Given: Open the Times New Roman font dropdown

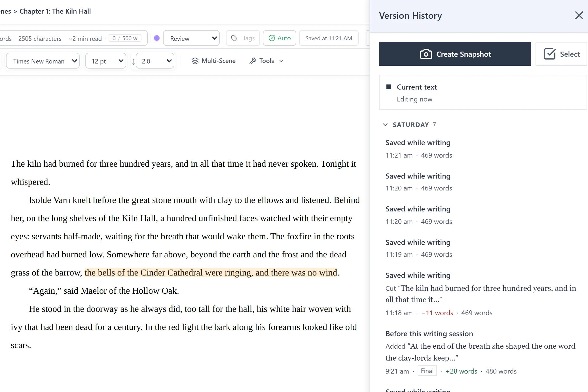Looking at the screenshot, I should [43, 61].
